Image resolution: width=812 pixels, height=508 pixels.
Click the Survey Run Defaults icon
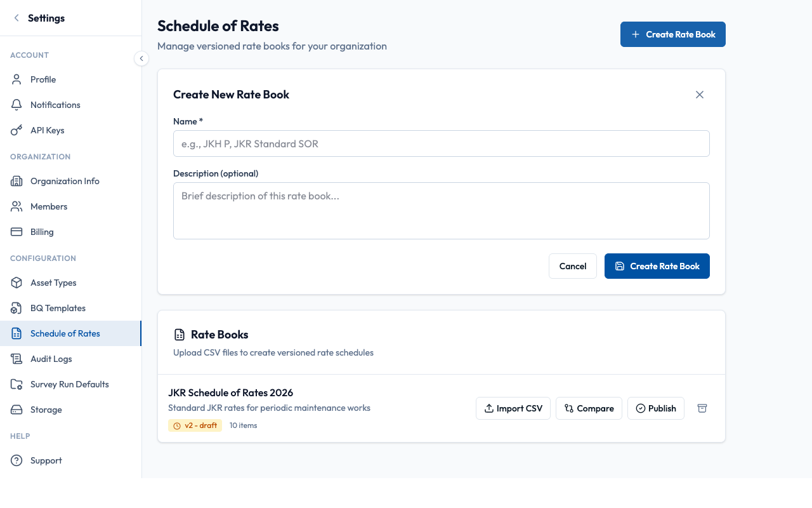[17, 384]
